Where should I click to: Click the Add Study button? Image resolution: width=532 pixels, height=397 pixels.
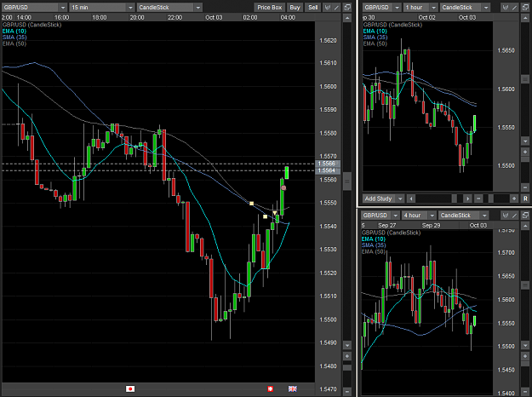tap(378, 198)
